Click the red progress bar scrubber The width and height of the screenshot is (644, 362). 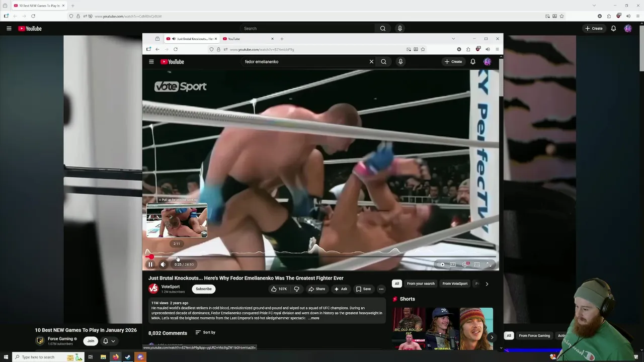151,257
